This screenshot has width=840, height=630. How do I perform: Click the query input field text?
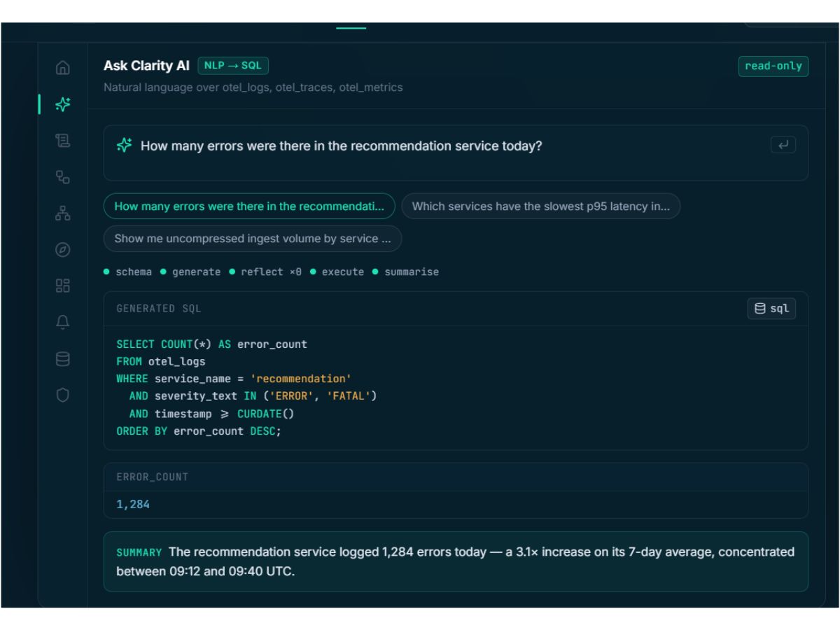point(342,146)
